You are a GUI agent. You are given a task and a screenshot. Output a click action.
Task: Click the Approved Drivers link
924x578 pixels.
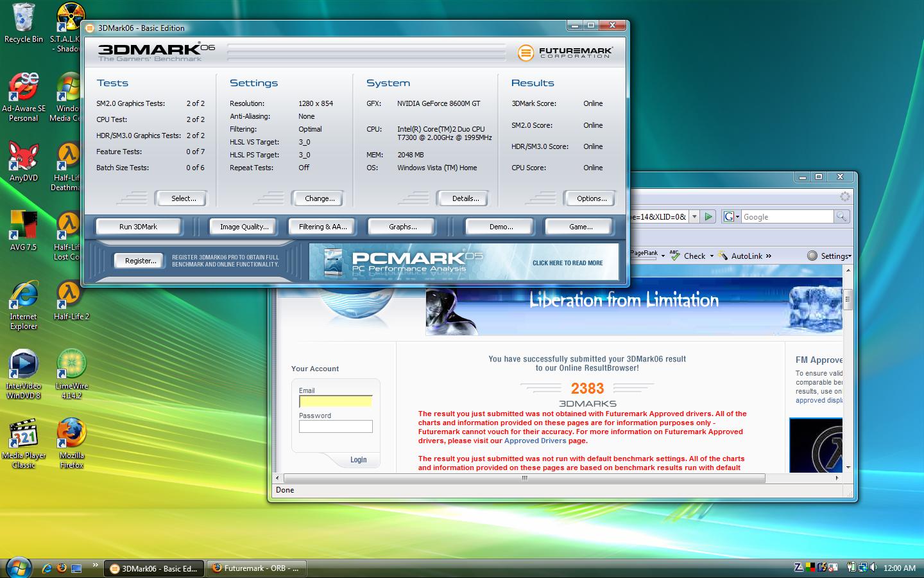[x=535, y=441]
